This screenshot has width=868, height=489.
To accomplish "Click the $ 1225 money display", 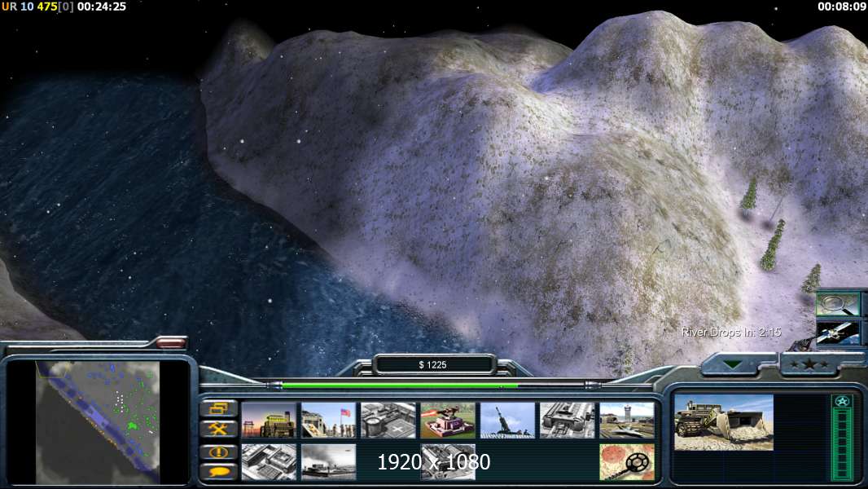I will pos(433,364).
